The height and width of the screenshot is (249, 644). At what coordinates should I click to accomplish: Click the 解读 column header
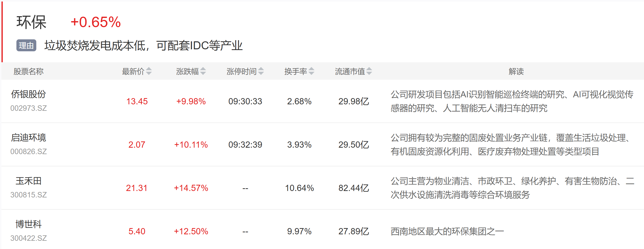coord(516,71)
